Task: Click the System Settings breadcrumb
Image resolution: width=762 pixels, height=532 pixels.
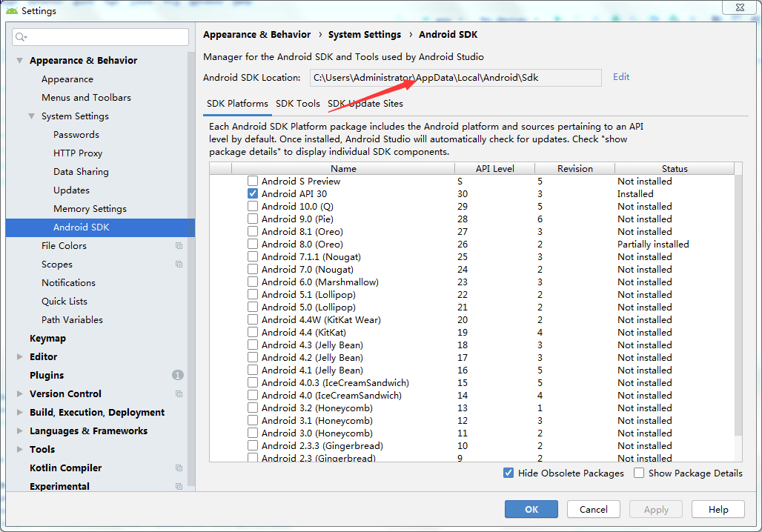Action: pyautogui.click(x=365, y=35)
